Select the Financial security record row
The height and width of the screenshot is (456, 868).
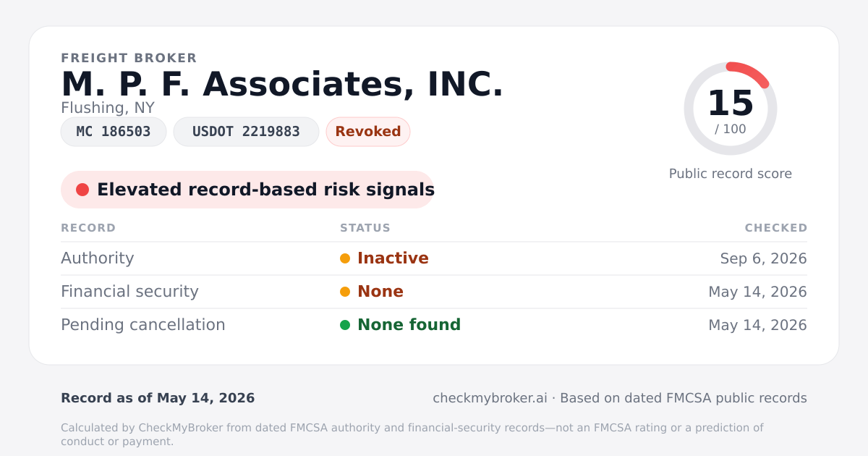coord(434,292)
